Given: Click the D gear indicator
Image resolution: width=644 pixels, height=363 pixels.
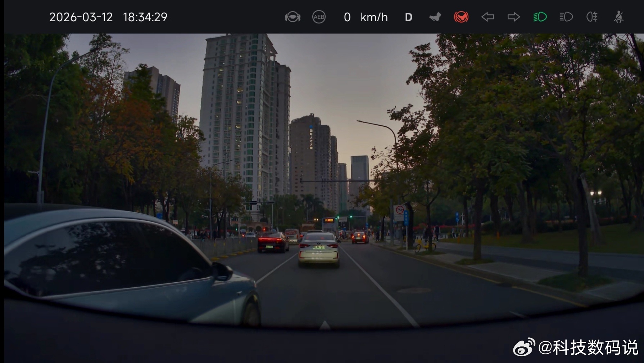Looking at the screenshot, I should [409, 17].
